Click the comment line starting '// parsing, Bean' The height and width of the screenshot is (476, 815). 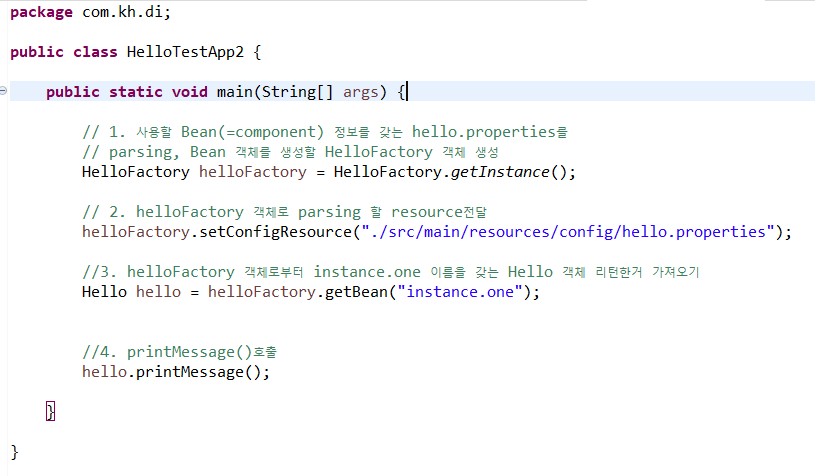(291, 152)
